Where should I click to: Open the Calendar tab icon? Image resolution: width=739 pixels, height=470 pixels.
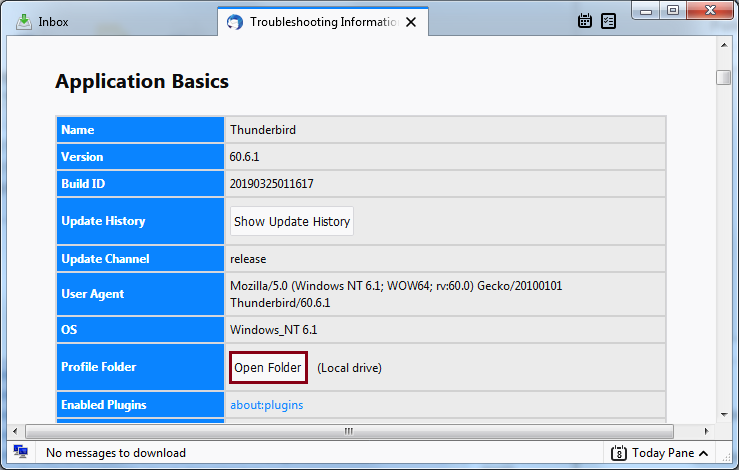pyautogui.click(x=584, y=21)
